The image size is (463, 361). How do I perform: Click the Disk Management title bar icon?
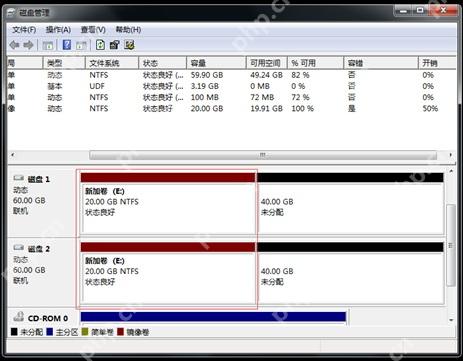(x=12, y=13)
